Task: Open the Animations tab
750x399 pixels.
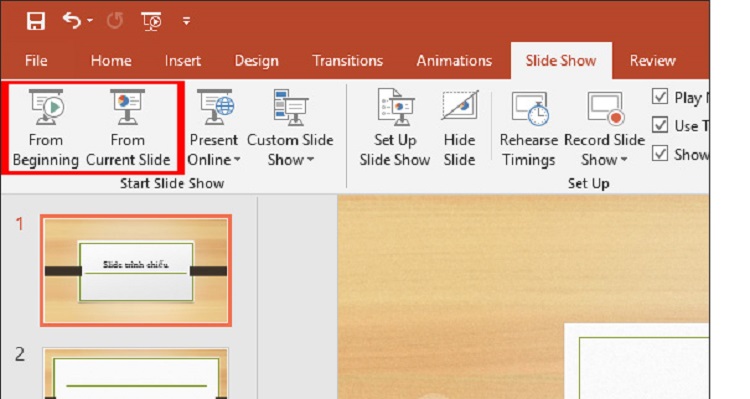Action: point(454,61)
